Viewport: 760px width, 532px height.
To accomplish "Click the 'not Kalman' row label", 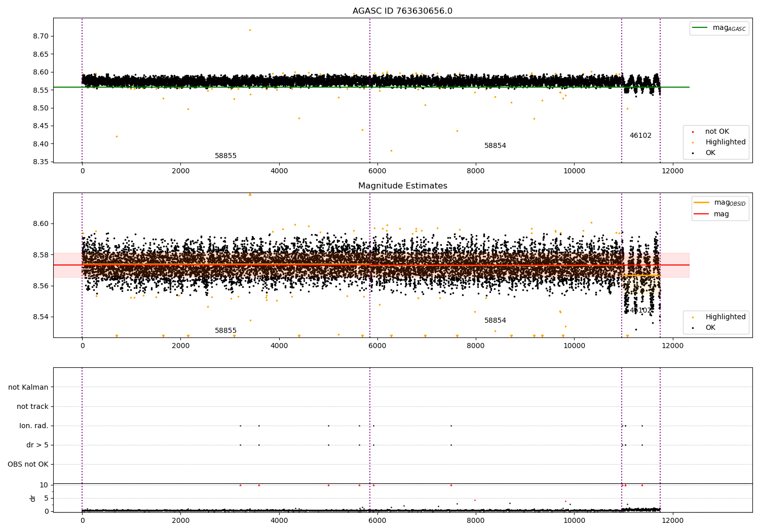I will click(x=28, y=387).
